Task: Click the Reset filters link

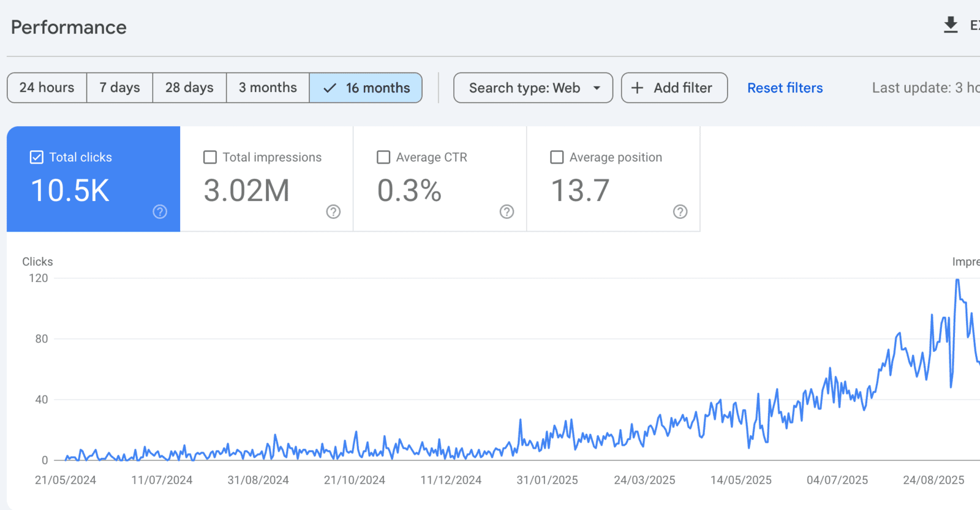Action: click(785, 88)
